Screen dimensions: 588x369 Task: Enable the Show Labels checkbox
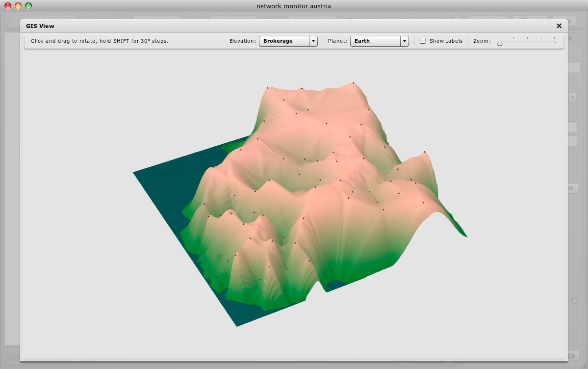(x=423, y=41)
